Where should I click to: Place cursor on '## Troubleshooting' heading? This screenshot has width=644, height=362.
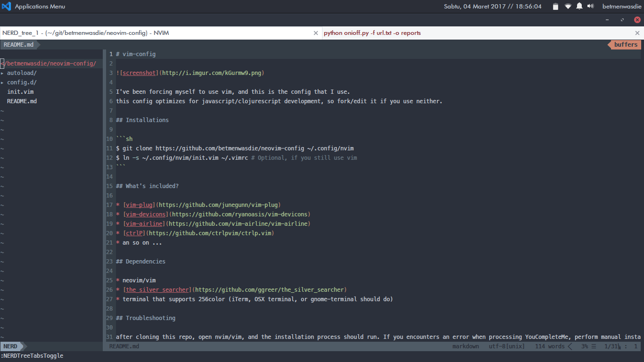[x=146, y=318]
